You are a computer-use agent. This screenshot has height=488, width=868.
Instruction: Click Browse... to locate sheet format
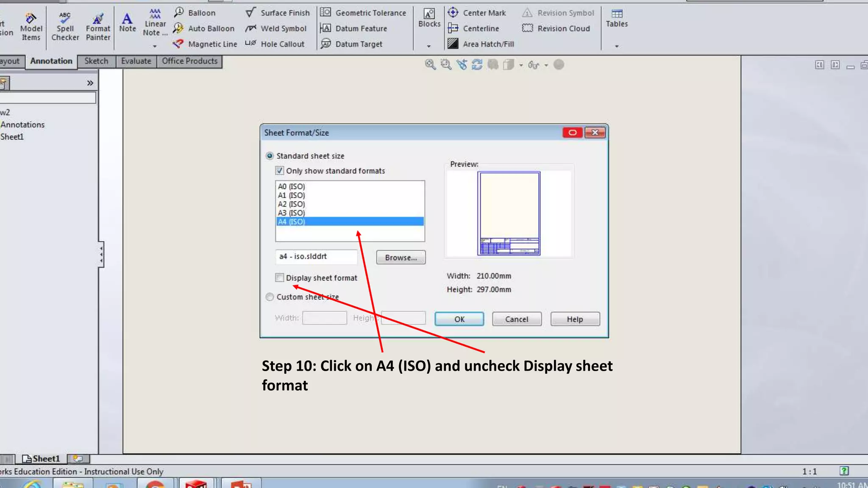pyautogui.click(x=401, y=258)
